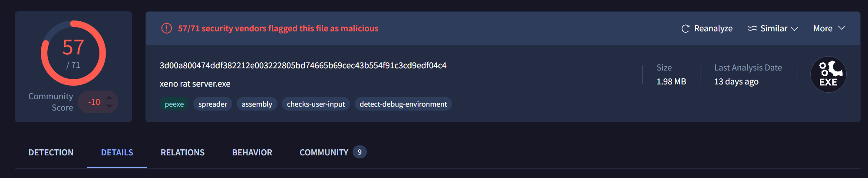Click the 57/71 detection score gauge
The image size is (868, 178).
73,53
